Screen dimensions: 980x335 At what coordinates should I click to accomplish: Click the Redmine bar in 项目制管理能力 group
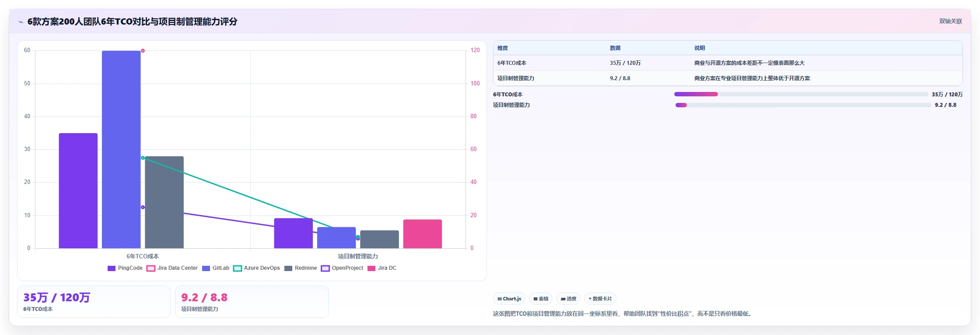[x=379, y=240]
